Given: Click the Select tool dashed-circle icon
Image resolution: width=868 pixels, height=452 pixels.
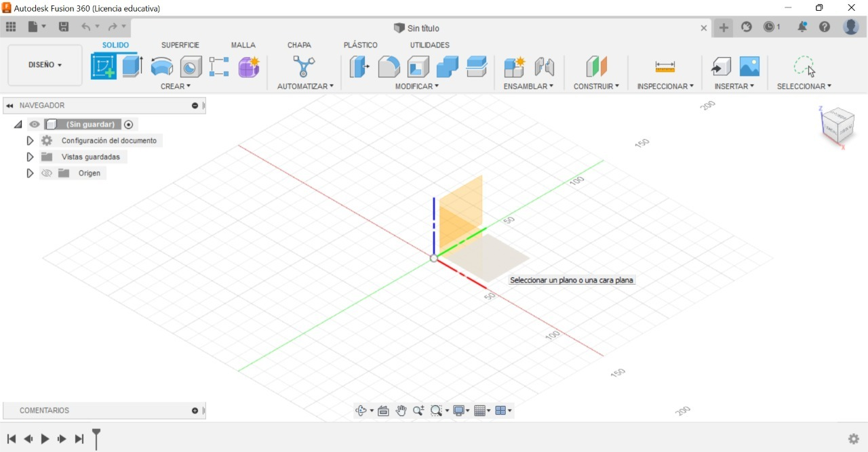Looking at the screenshot, I should (x=804, y=66).
